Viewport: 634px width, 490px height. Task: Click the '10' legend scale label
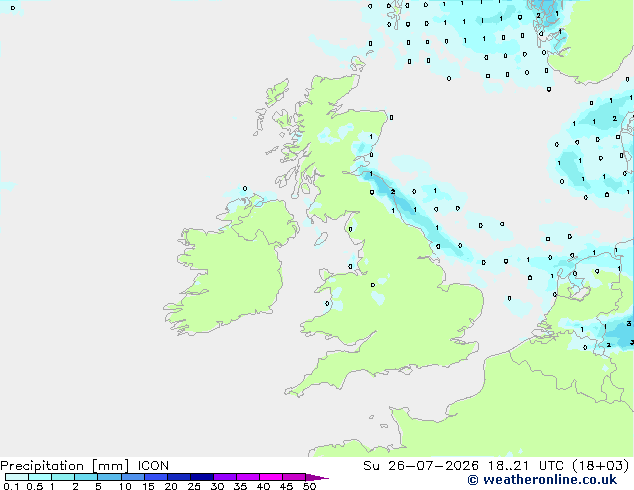125,486
